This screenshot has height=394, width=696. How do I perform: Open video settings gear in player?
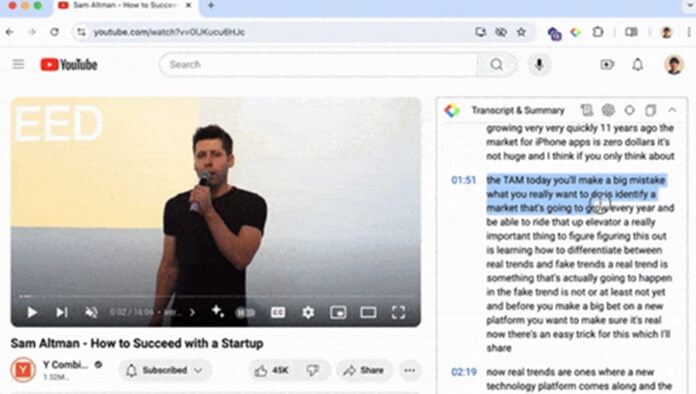(308, 312)
